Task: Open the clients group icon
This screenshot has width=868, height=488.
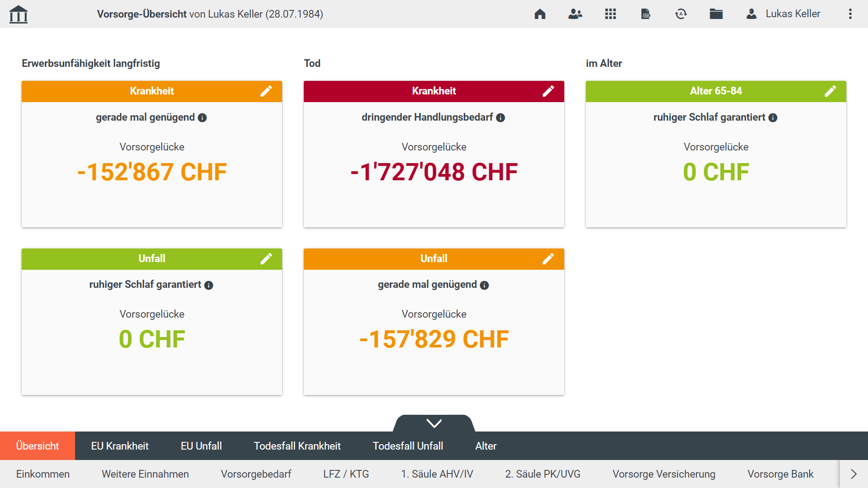Action: (575, 14)
